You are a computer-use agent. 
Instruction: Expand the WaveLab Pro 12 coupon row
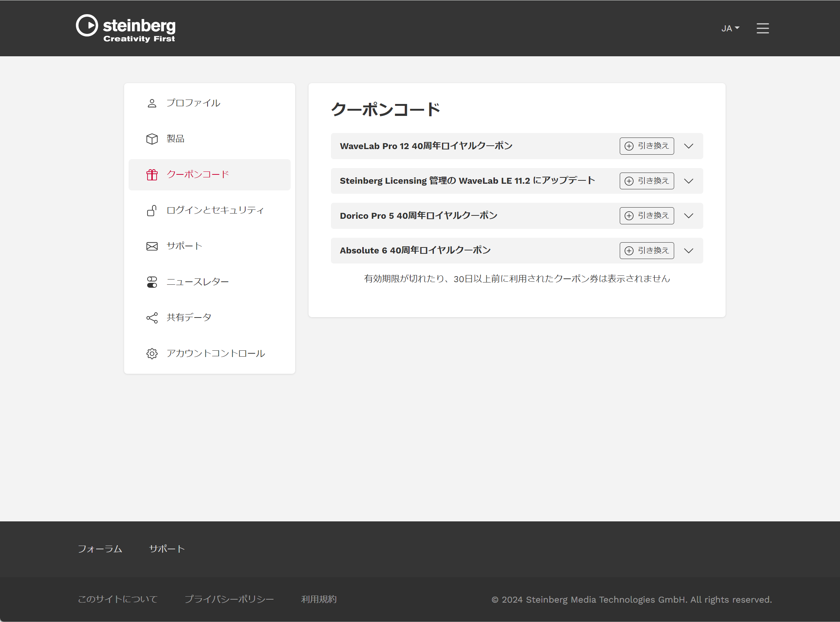click(688, 146)
